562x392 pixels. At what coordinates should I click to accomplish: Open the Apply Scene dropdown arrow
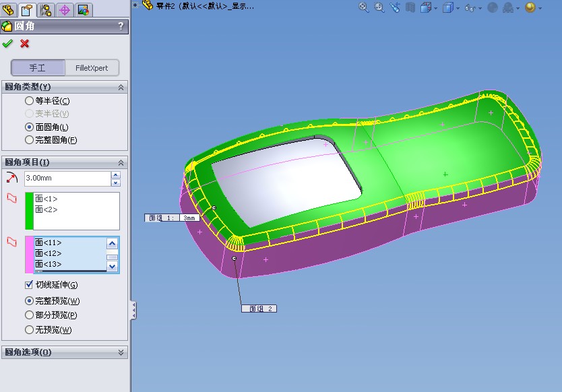[x=518, y=8]
